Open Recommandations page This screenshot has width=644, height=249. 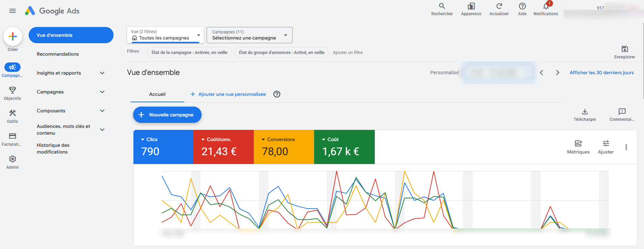[58, 54]
